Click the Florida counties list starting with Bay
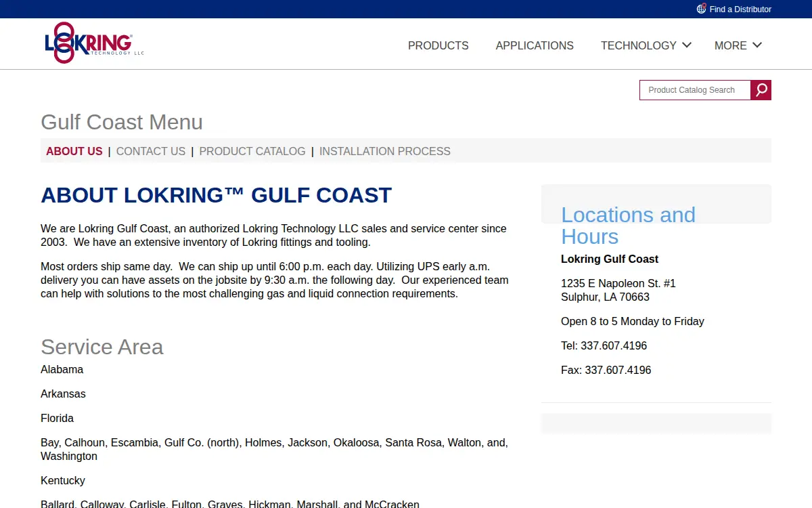Viewport: 812px width, 508px height. [x=274, y=449]
